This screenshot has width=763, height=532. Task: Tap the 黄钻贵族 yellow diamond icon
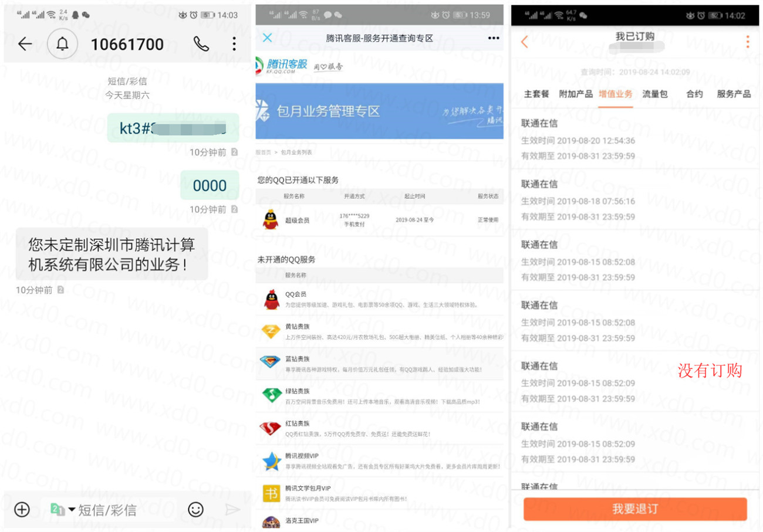tap(271, 331)
